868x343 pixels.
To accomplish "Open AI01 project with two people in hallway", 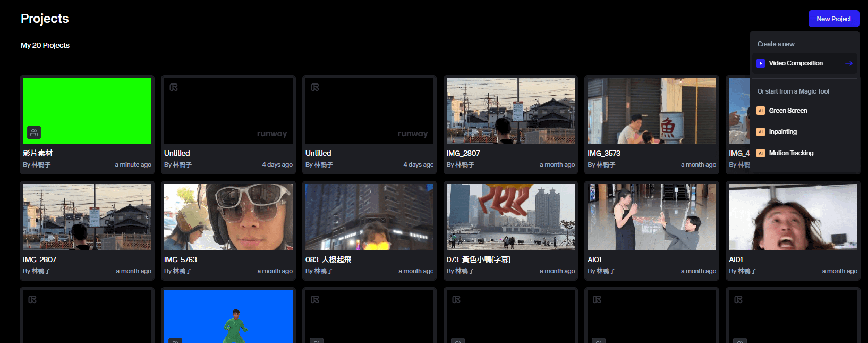I will click(651, 217).
